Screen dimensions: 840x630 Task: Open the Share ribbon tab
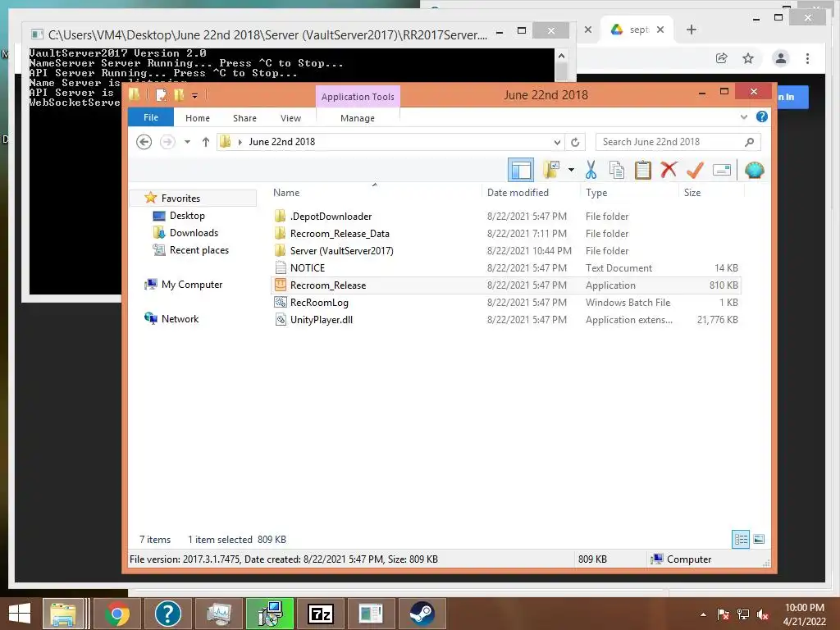tap(244, 118)
